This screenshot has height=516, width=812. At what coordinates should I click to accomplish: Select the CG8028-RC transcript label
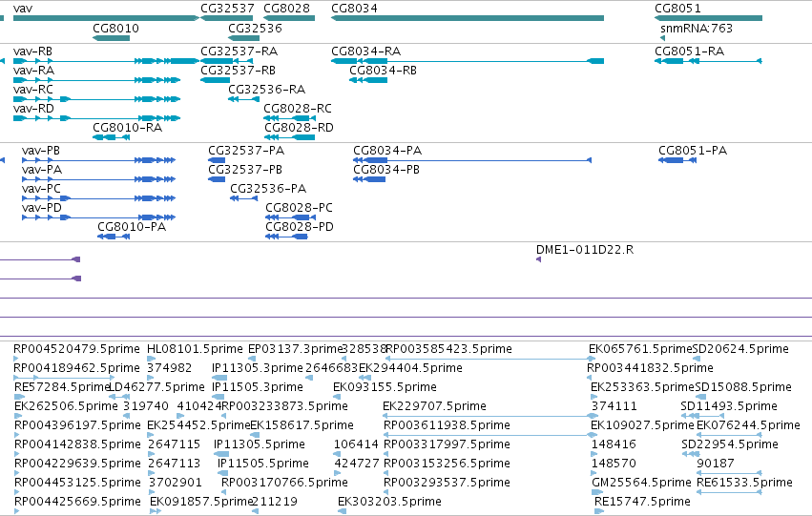coord(298,108)
